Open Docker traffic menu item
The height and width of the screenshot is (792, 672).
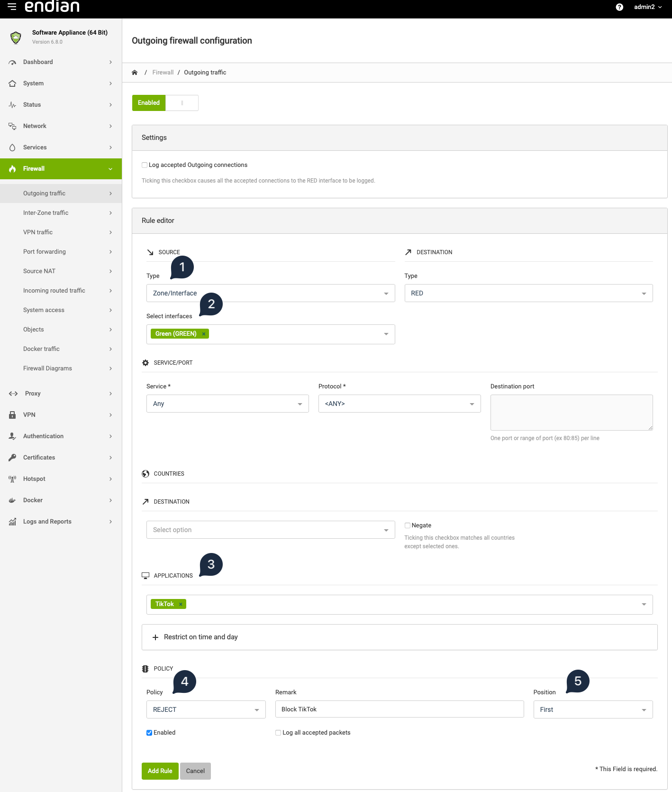tap(61, 349)
